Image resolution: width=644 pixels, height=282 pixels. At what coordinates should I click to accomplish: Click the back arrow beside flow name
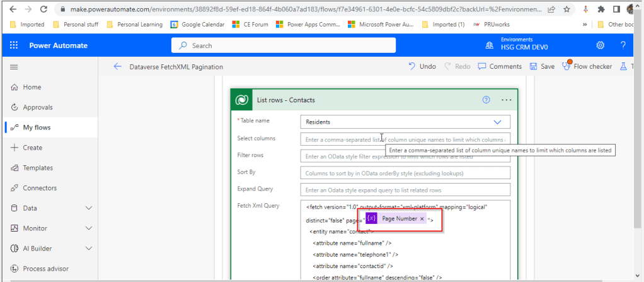pyautogui.click(x=117, y=66)
